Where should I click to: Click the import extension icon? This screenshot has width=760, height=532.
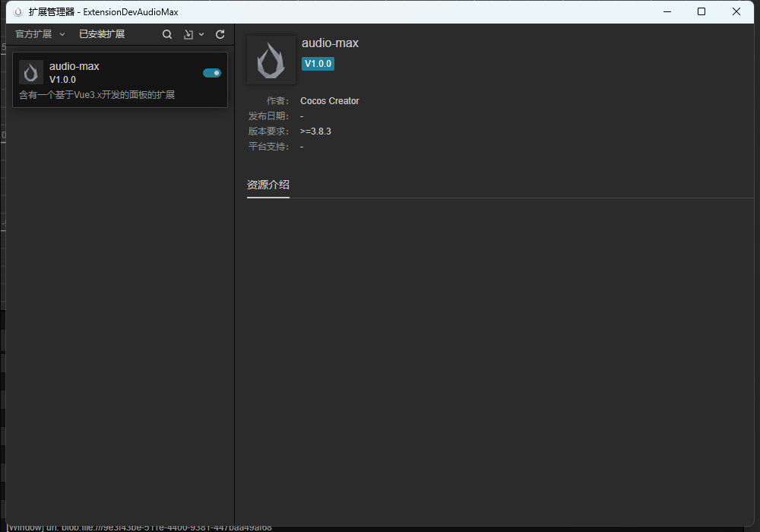[x=188, y=34]
